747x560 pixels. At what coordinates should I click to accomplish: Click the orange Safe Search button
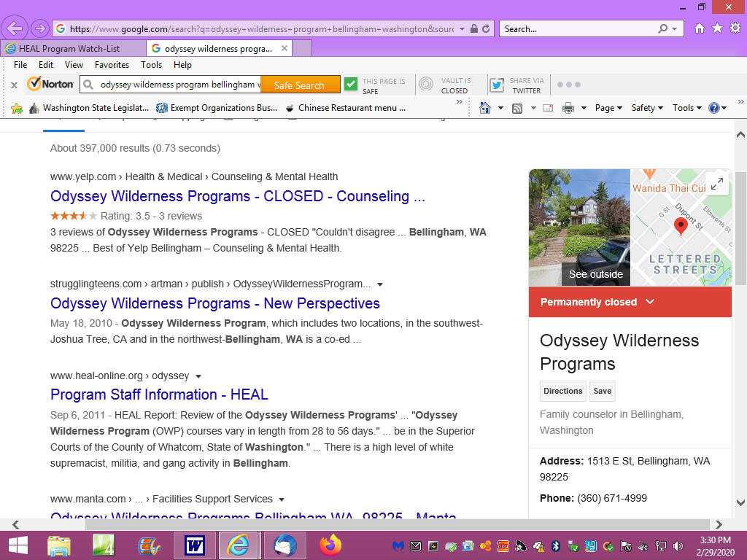pos(299,85)
